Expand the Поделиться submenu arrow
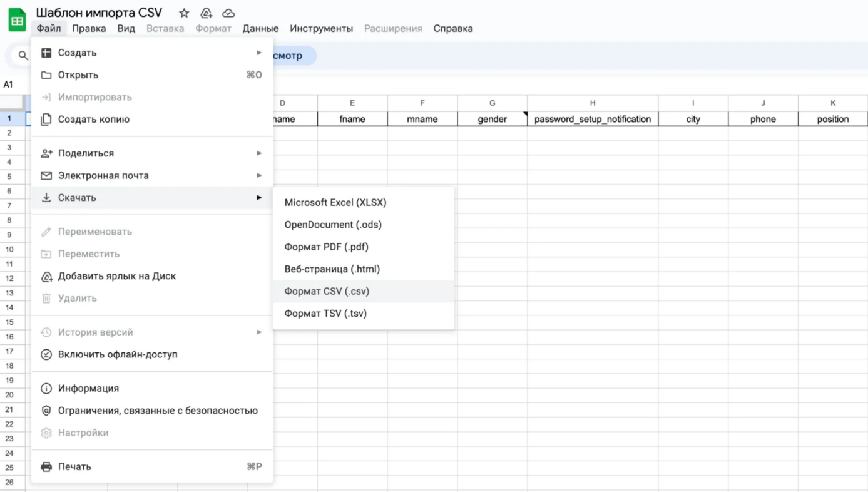Image resolution: width=868 pixels, height=492 pixels. [x=259, y=153]
